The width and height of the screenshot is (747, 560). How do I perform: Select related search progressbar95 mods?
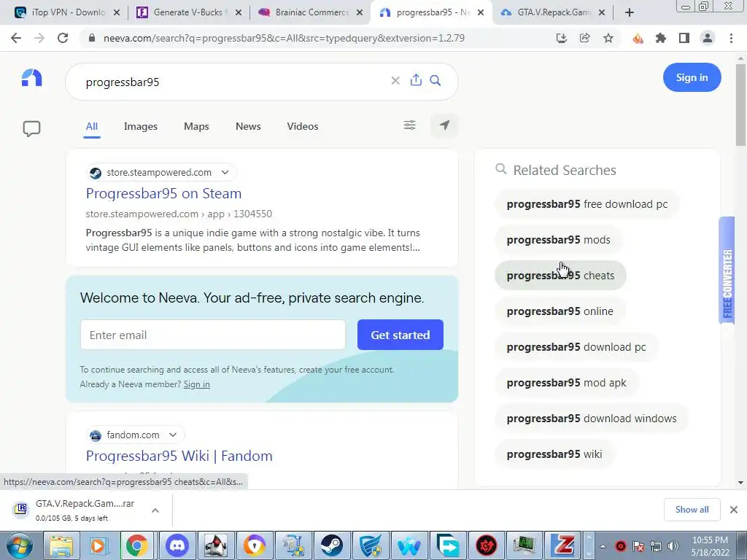(x=558, y=239)
